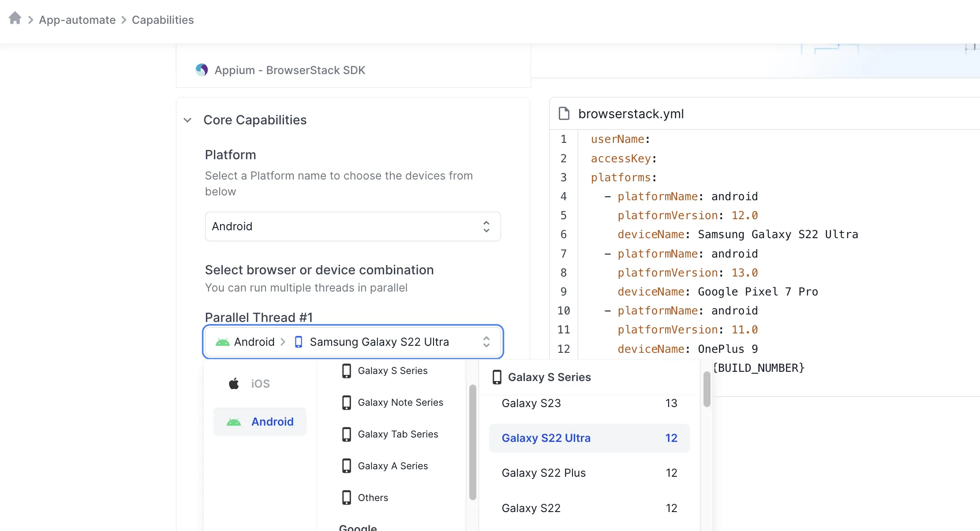Open Capabilities breadcrumb link

click(x=163, y=20)
